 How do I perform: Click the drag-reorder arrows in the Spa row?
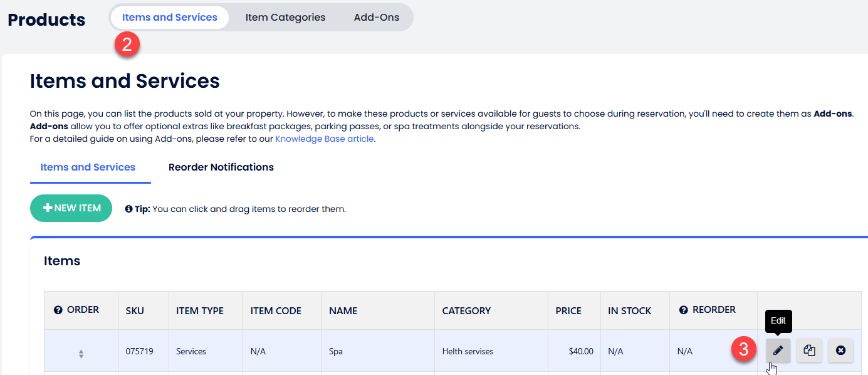81,354
